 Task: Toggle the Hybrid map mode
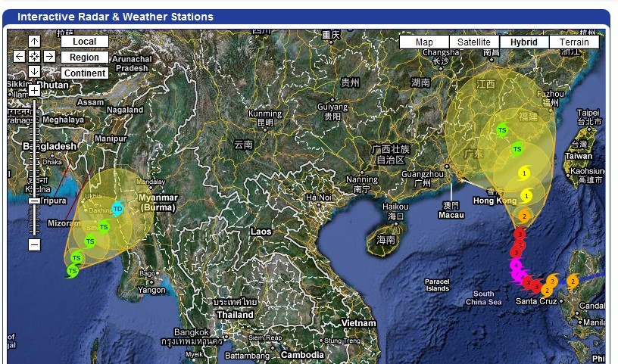click(524, 42)
